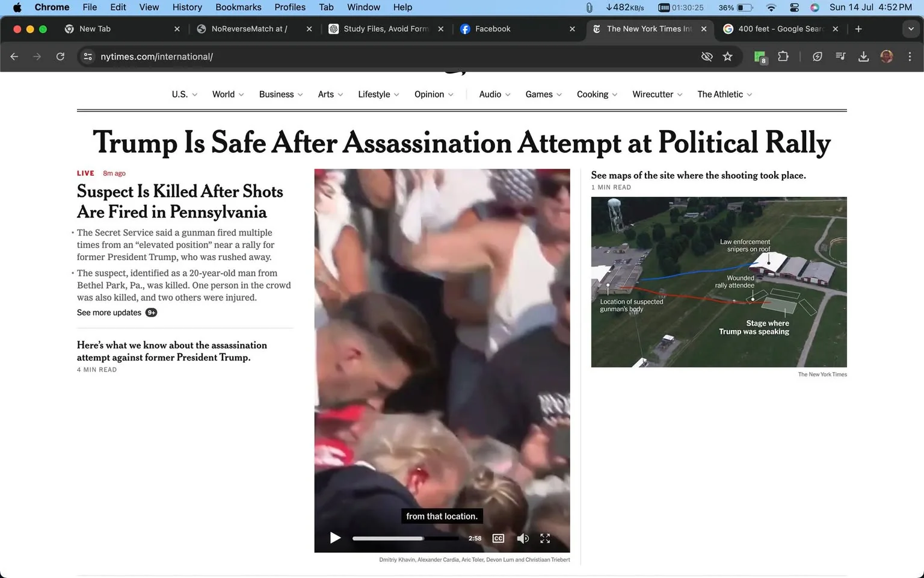The width and height of the screenshot is (924, 578).
Task: Open the date and time clock
Action: (870, 7)
